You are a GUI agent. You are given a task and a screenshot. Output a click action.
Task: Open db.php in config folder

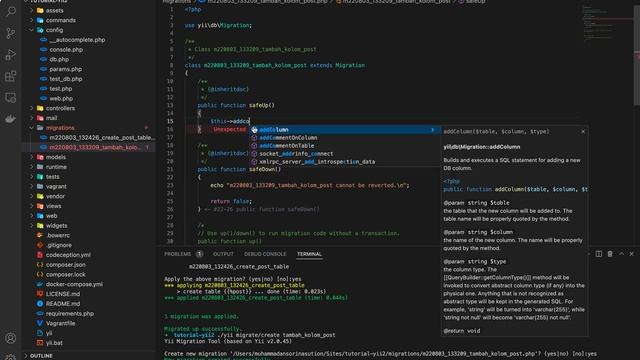(x=59, y=59)
